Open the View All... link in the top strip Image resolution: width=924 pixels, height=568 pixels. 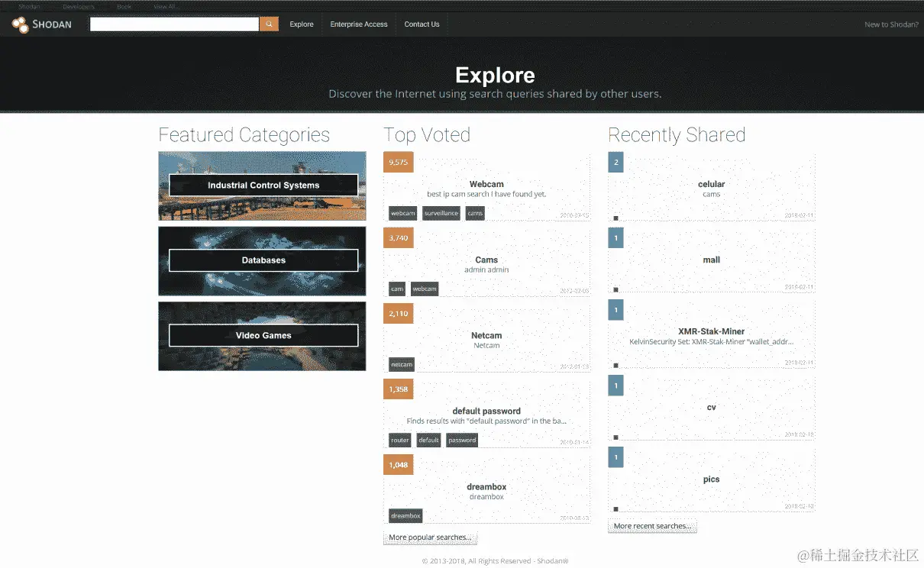(x=165, y=6)
